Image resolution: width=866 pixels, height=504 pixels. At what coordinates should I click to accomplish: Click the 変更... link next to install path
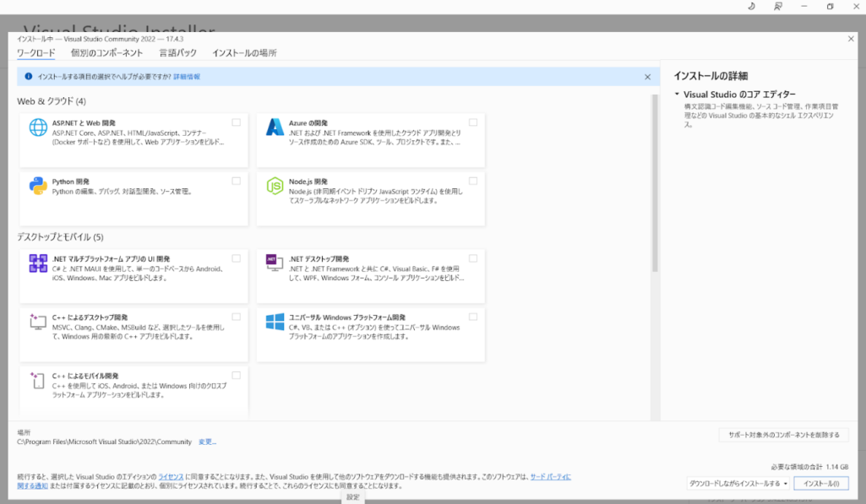click(x=207, y=442)
